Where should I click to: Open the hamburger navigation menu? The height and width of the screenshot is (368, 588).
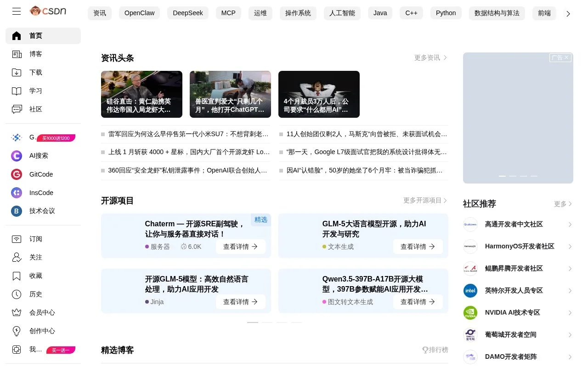pos(16,11)
